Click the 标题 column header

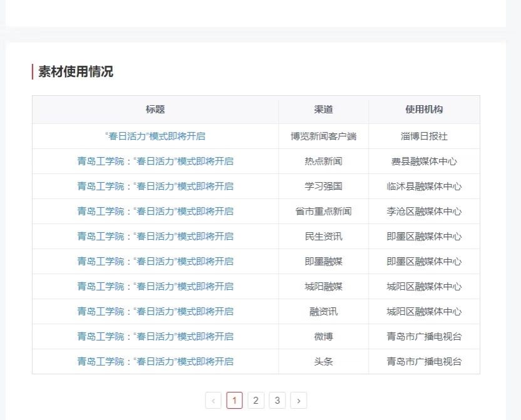pyautogui.click(x=155, y=110)
